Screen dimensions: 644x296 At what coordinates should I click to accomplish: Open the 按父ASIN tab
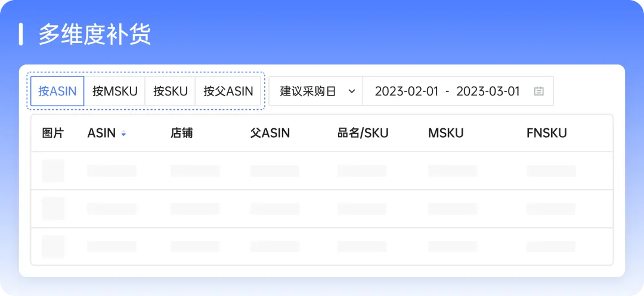(228, 91)
